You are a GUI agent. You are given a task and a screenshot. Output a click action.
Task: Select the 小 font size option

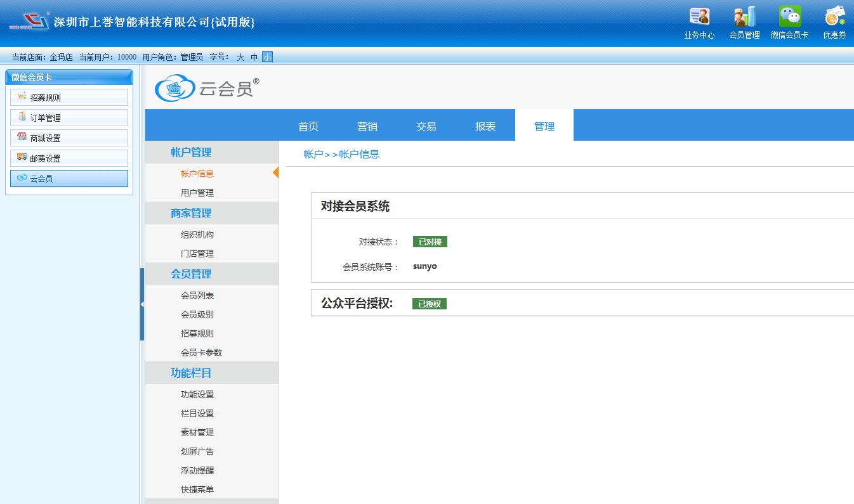pyautogui.click(x=267, y=57)
